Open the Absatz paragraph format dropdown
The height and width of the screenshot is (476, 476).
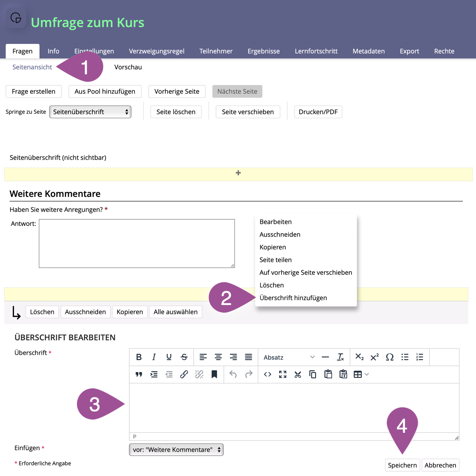(289, 357)
